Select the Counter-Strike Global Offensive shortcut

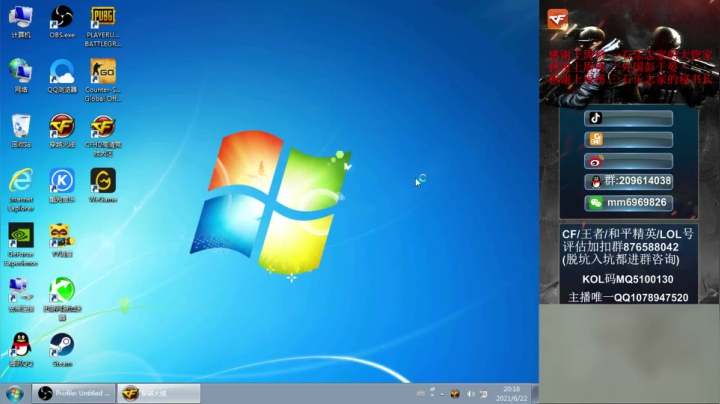pos(103,80)
